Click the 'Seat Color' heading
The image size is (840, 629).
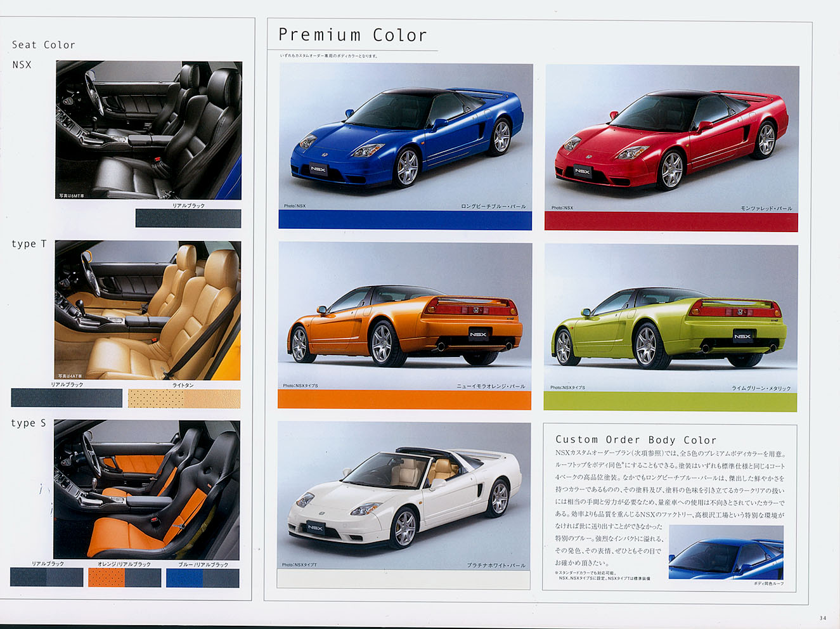coord(44,45)
